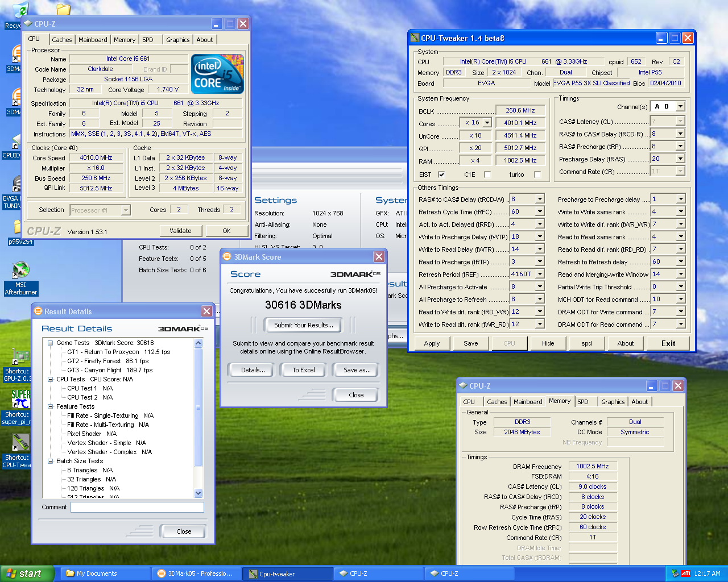Switch to My Documents taskbar item
This screenshot has height=582, width=728.
(105, 573)
